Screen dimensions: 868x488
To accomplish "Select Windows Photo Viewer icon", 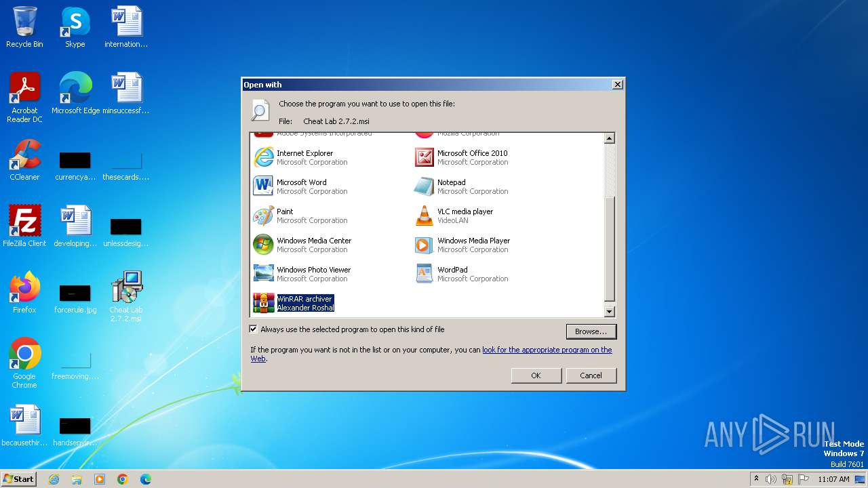I will tap(263, 274).
